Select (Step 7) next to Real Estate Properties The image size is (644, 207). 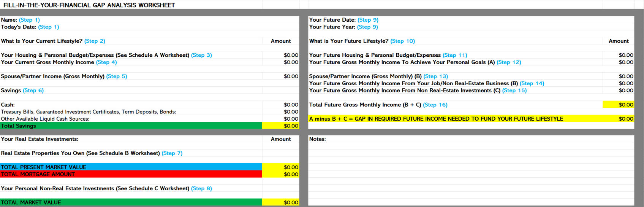click(172, 153)
